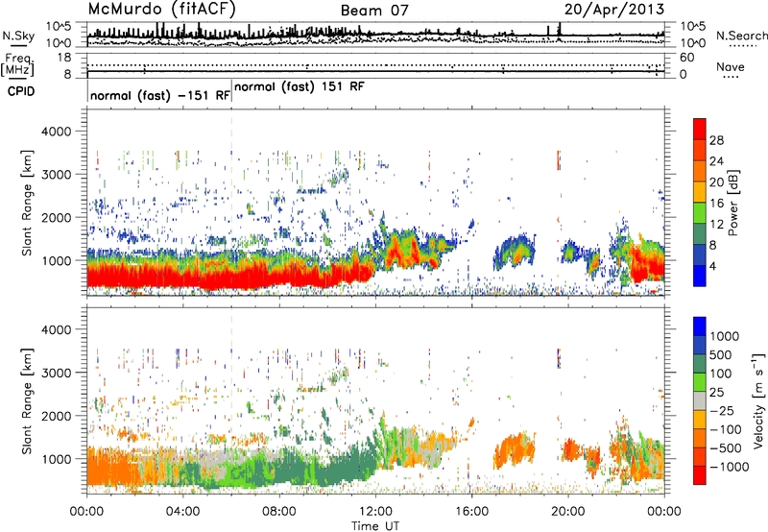Click the "500" label on the Velocity colorbar
Image resolution: width=768 pixels, height=532 pixels.
pos(721,354)
